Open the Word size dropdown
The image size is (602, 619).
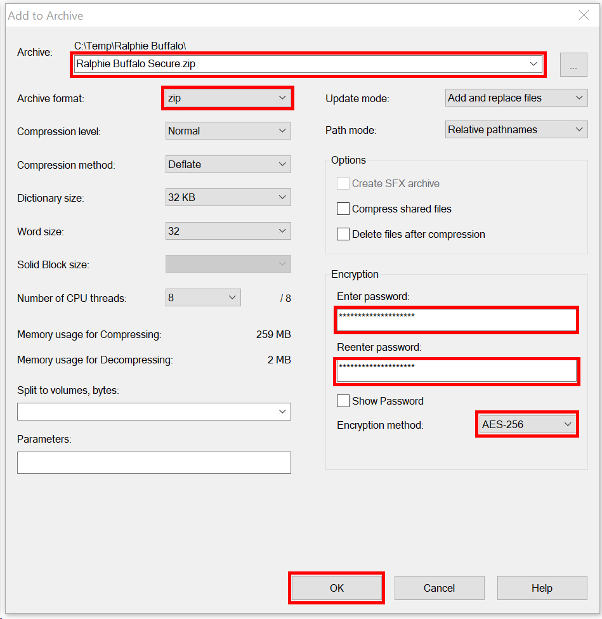228,231
